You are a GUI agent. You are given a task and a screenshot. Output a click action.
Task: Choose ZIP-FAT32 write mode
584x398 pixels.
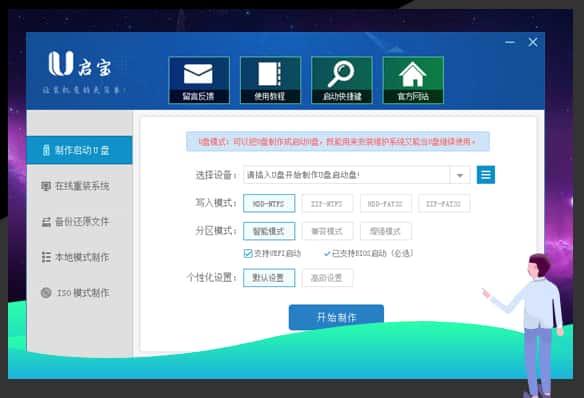coord(444,203)
